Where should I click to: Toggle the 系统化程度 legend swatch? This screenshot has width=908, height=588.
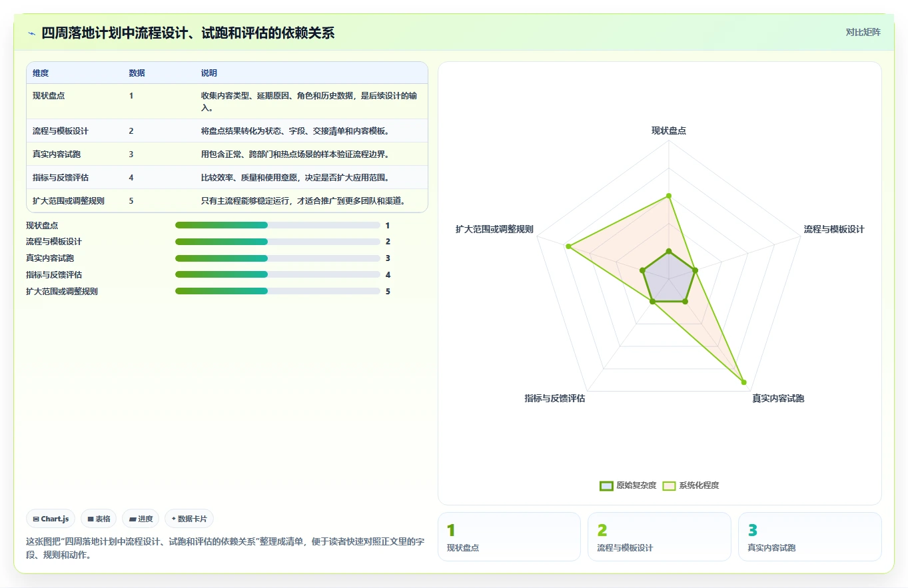669,485
